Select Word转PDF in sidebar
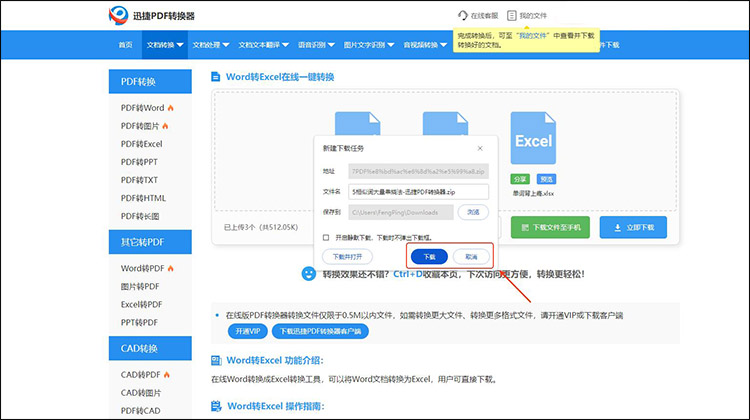The image size is (750, 420). pyautogui.click(x=143, y=268)
